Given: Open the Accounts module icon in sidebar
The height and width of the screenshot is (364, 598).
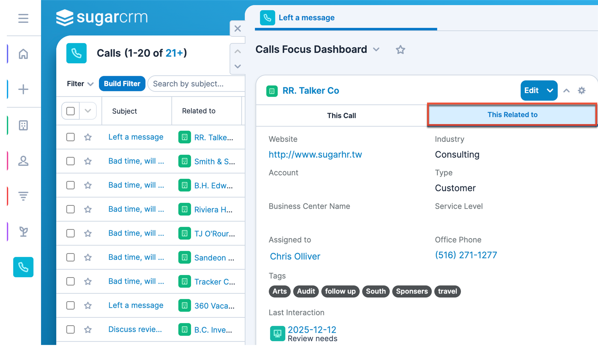Looking at the screenshot, I should (x=23, y=125).
